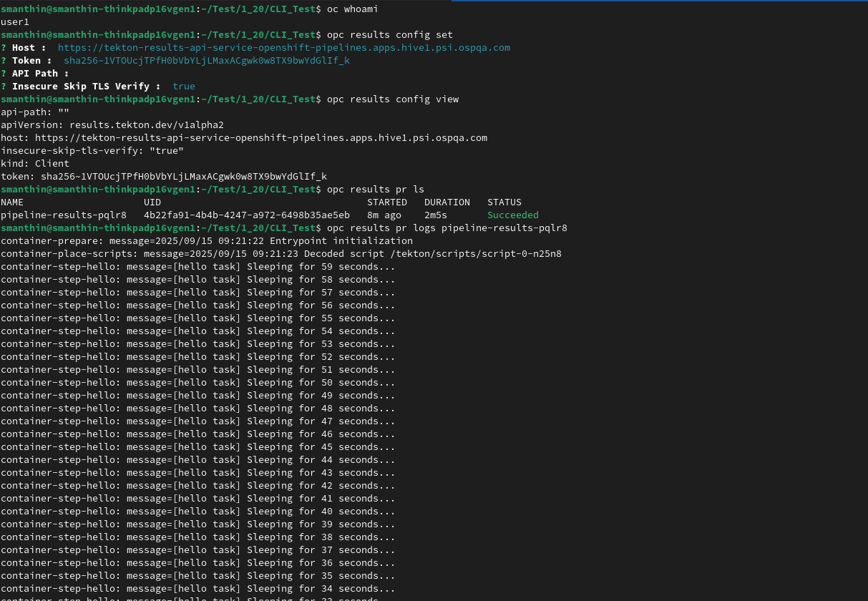Click the 'NAME' column header
Image resolution: width=868 pixels, height=601 pixels.
(x=12, y=202)
